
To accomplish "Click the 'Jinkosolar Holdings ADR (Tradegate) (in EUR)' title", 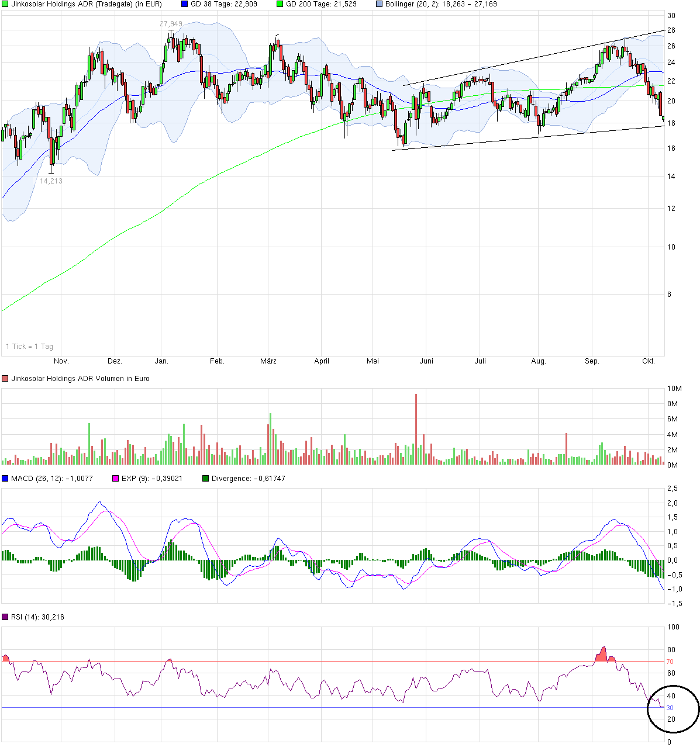I will tap(87, 4).
